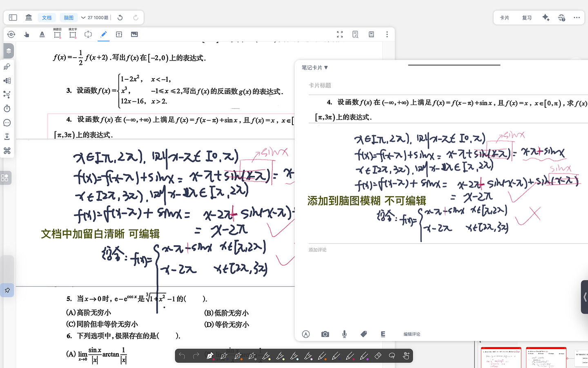The image size is (588, 368).
Task: Click the tag icon on the note card
Action: coord(363,334)
